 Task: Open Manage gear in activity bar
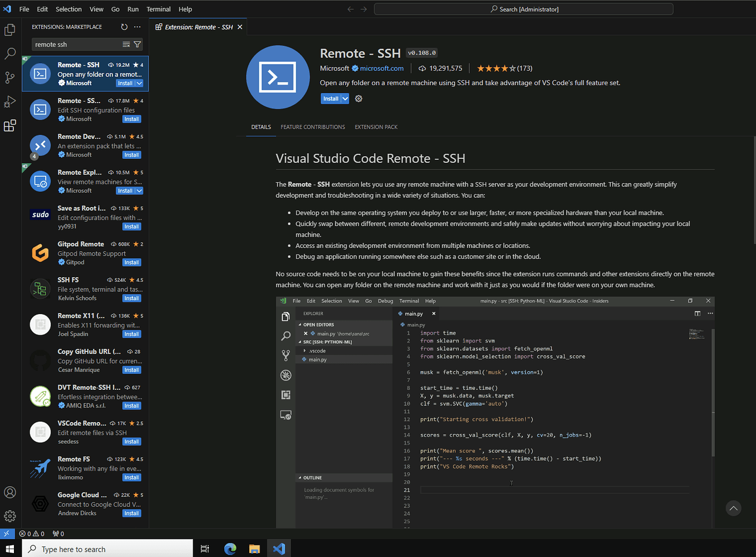pos(10,516)
